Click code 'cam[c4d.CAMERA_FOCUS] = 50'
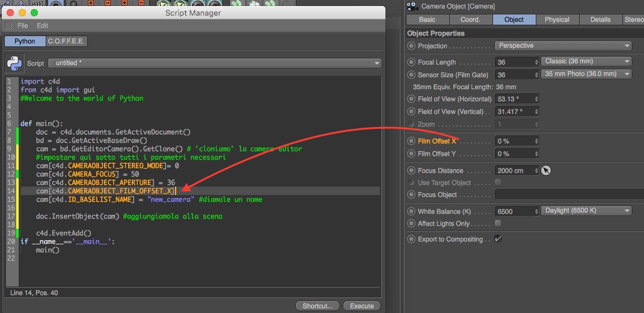This screenshot has width=644, height=313. pyautogui.click(x=87, y=174)
